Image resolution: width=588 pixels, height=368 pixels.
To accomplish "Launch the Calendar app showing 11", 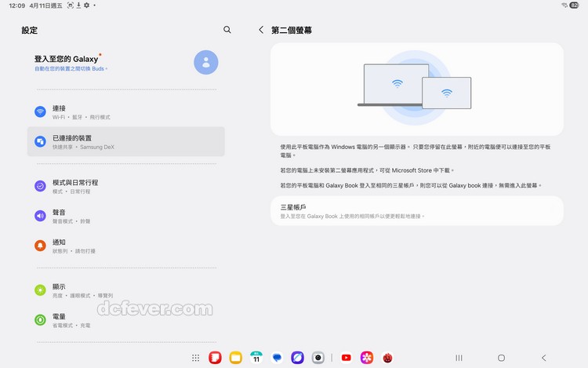I will point(256,358).
